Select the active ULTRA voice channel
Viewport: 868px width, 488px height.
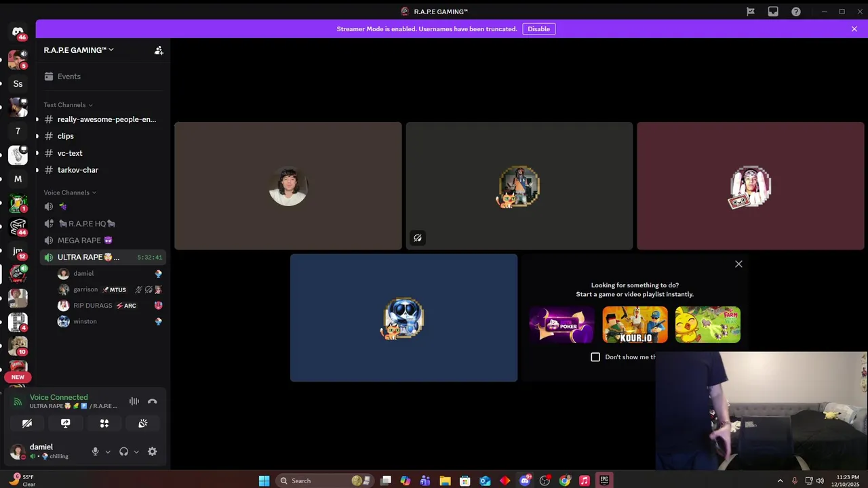pyautogui.click(x=102, y=258)
